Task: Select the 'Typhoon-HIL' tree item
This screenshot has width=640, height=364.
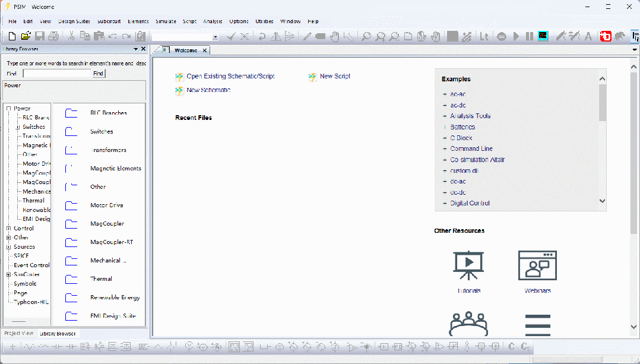Action: click(x=31, y=302)
